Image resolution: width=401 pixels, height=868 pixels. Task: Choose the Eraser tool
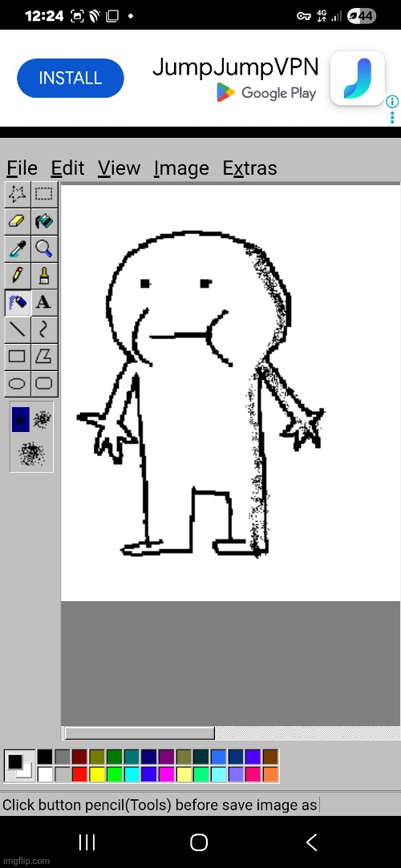(18, 221)
